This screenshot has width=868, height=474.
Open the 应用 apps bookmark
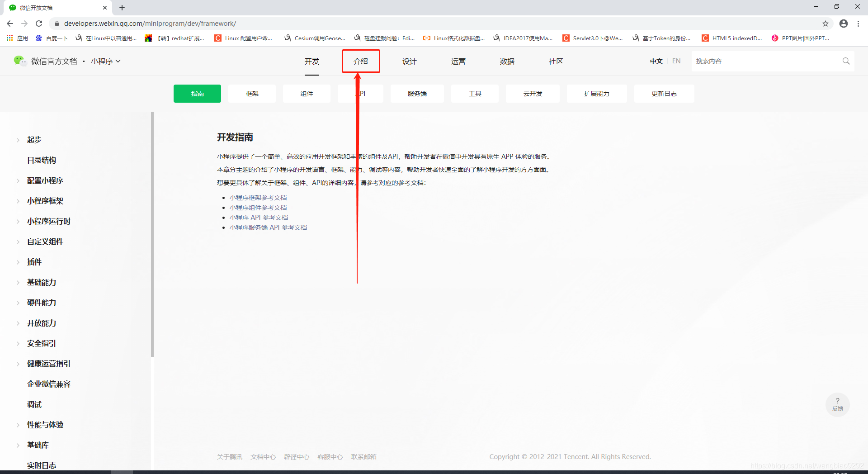tap(17, 38)
